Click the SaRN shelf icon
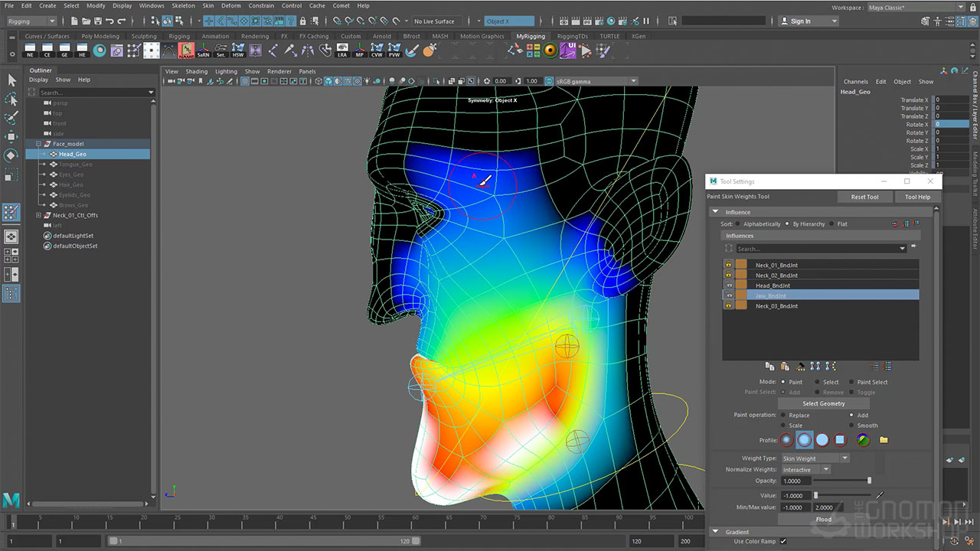 203,51
